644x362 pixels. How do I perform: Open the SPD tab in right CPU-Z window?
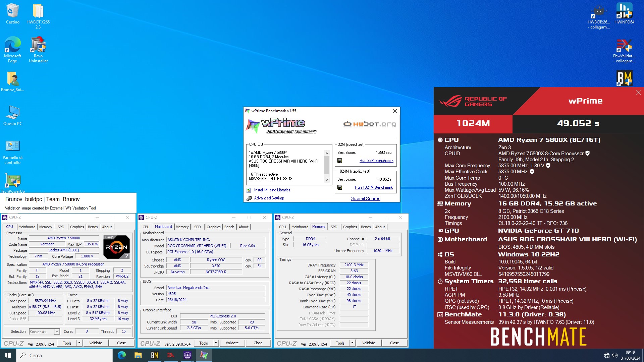pyautogui.click(x=334, y=227)
